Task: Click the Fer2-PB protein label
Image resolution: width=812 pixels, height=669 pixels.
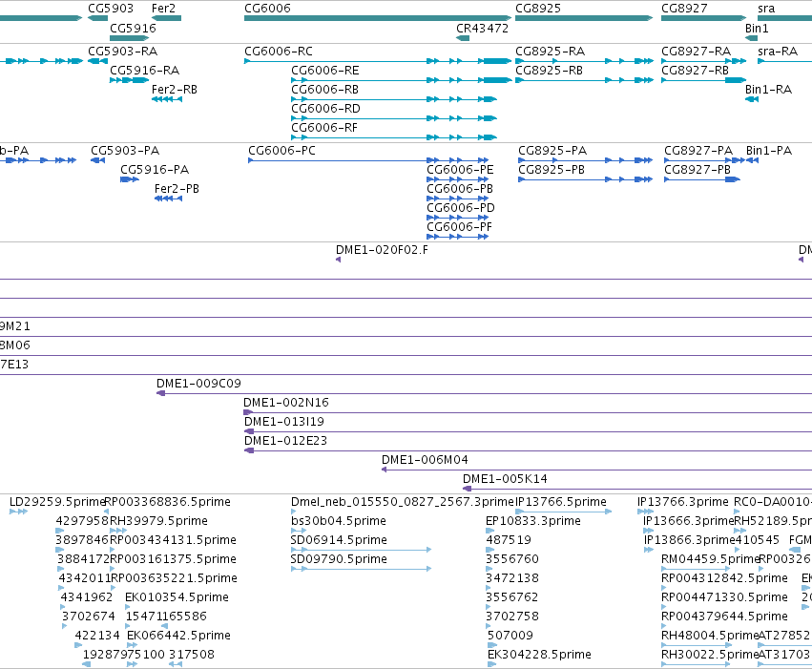Action: click(177, 189)
